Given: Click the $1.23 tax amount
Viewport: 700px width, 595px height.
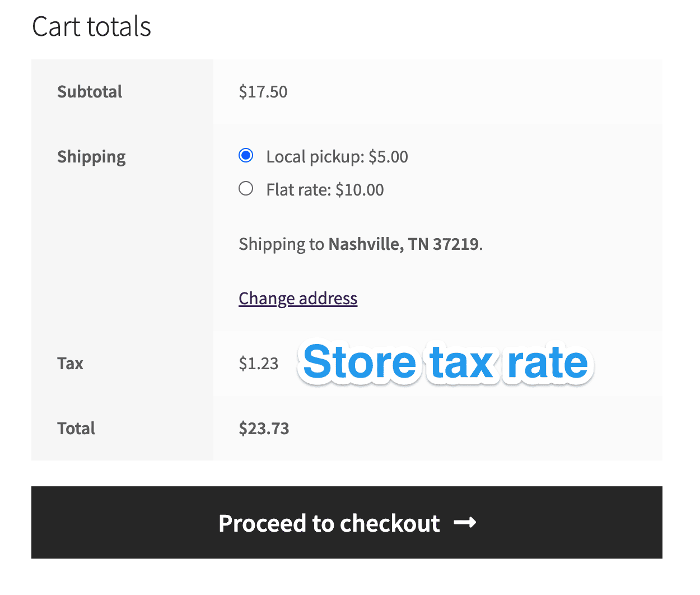Looking at the screenshot, I should click(x=259, y=364).
